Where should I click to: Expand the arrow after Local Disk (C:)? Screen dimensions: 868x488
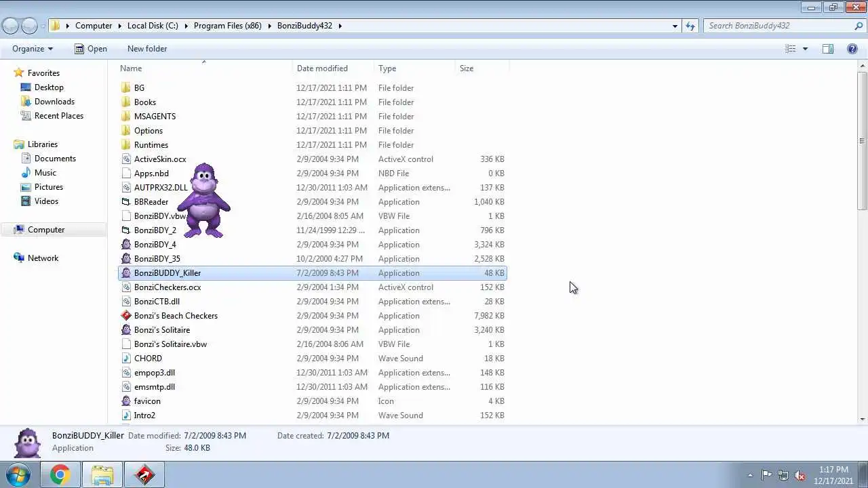186,26
